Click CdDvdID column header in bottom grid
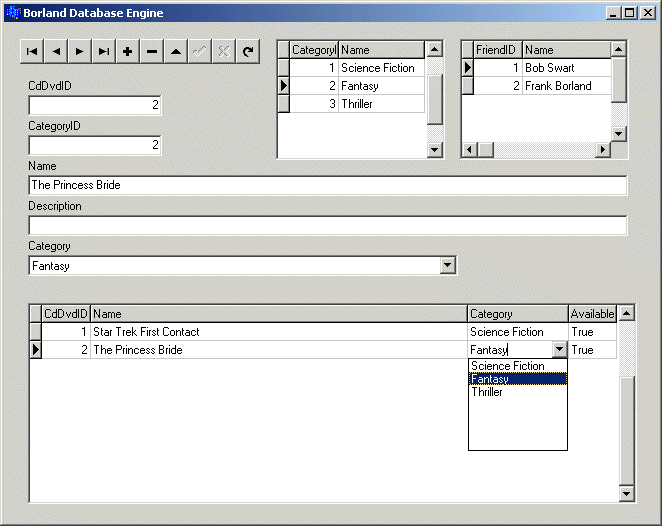The width and height of the screenshot is (662, 526). [x=65, y=314]
